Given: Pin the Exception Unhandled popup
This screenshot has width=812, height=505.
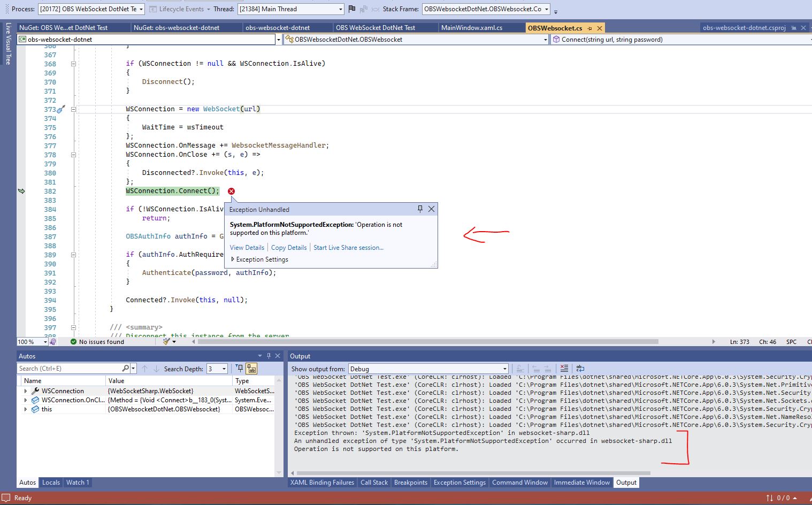Looking at the screenshot, I should (420, 209).
